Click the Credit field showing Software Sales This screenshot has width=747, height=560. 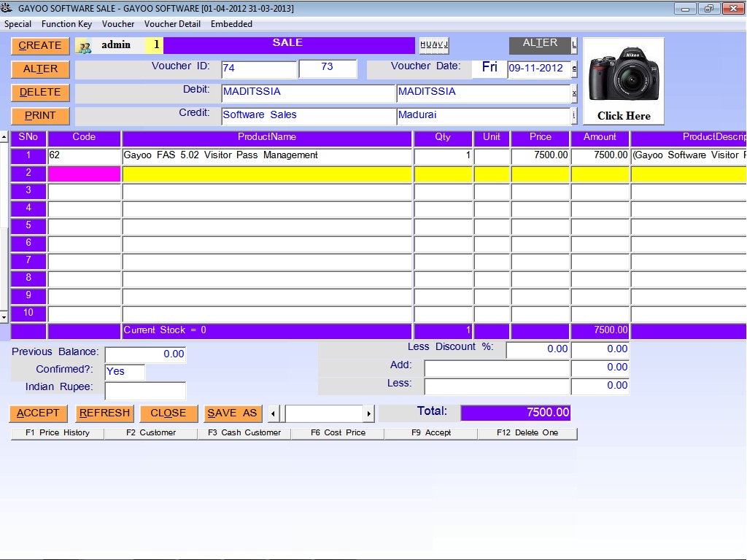coord(309,116)
